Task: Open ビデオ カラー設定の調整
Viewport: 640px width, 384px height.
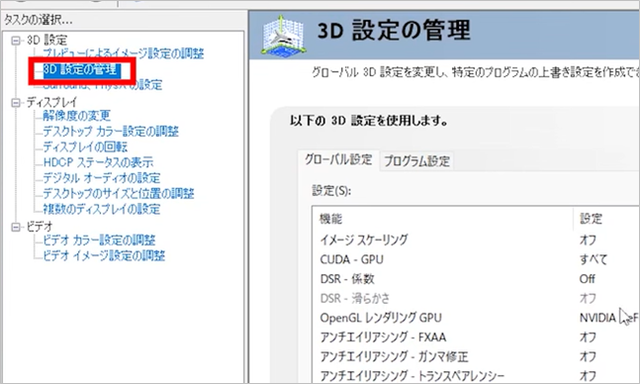Action: coord(99,240)
